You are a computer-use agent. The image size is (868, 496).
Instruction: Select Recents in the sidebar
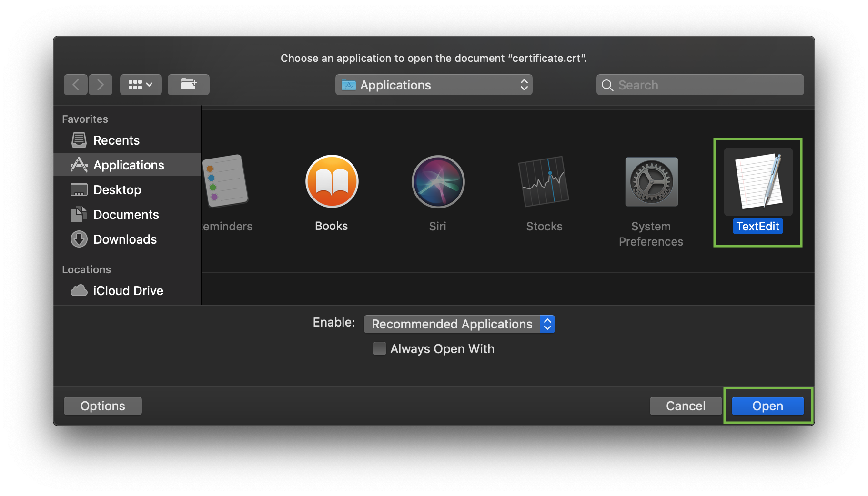116,140
